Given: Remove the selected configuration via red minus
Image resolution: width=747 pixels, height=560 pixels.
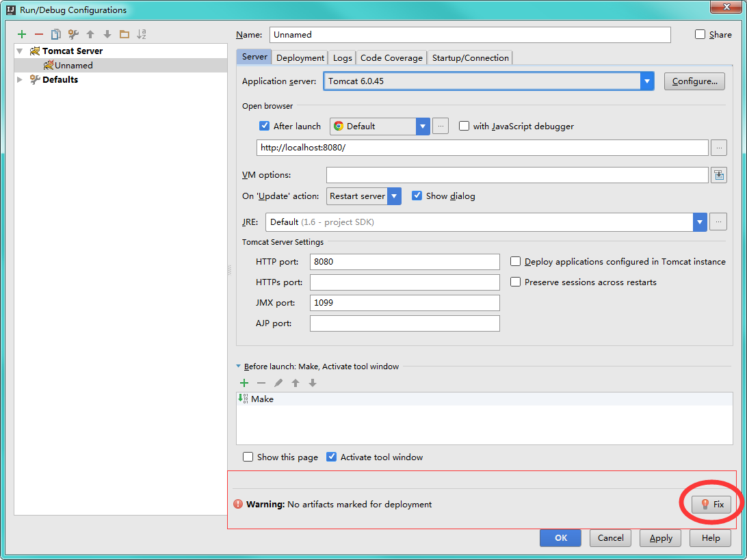Looking at the screenshot, I should pyautogui.click(x=39, y=34).
